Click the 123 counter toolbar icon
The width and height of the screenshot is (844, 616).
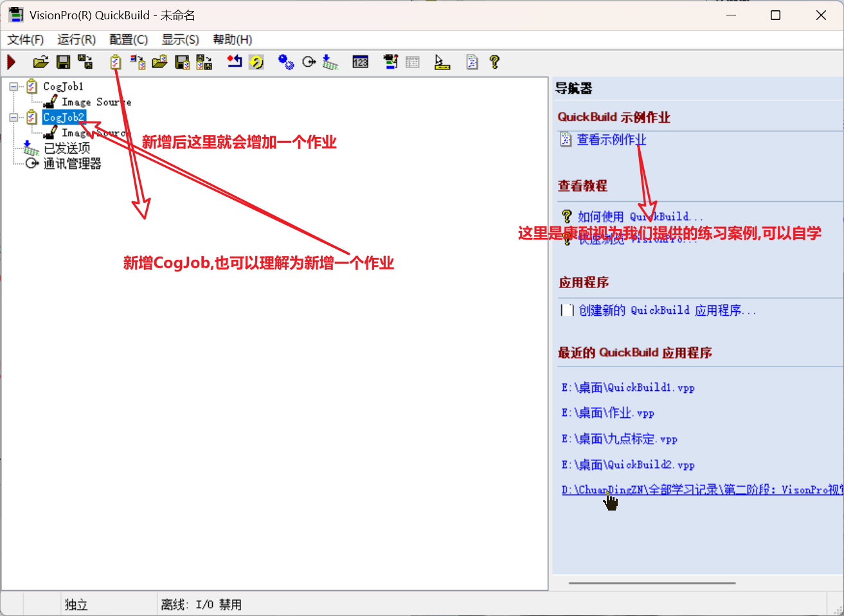pyautogui.click(x=361, y=62)
